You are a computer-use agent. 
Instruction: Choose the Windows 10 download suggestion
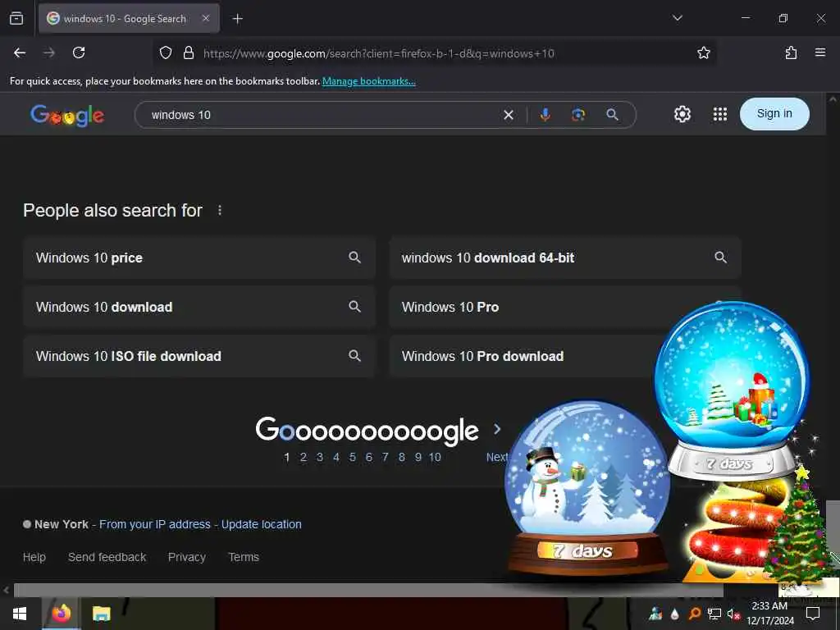[199, 307]
